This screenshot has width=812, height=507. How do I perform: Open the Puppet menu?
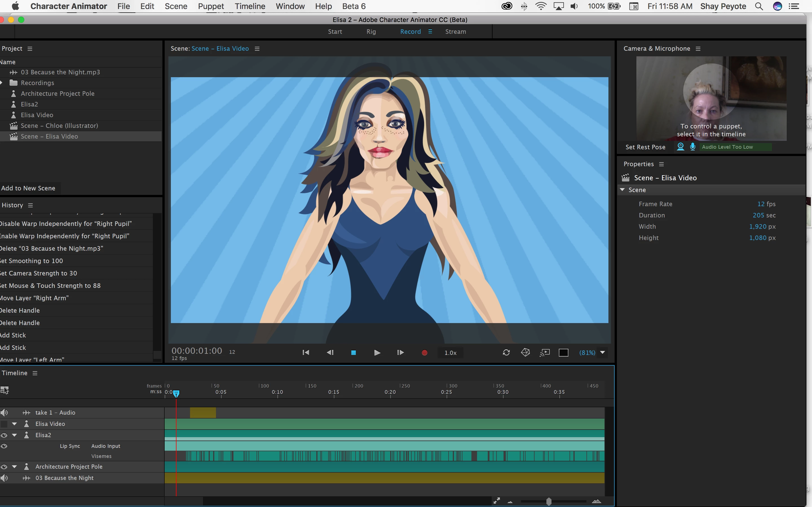211,6
